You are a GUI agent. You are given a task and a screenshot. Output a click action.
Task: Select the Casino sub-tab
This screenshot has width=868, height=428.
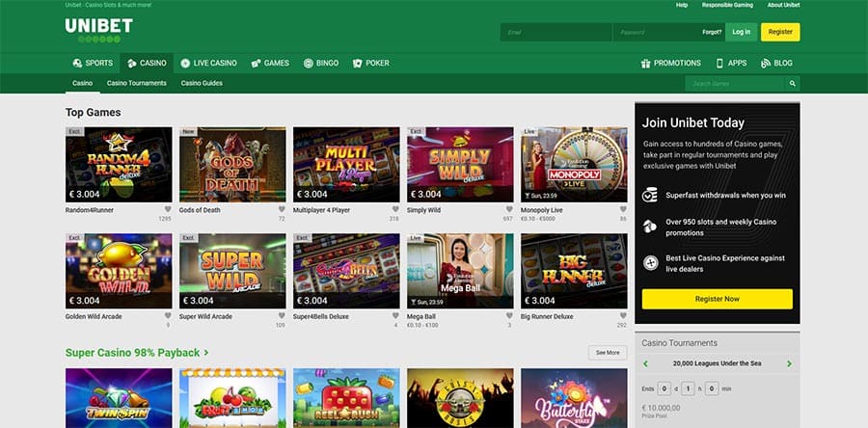click(83, 83)
